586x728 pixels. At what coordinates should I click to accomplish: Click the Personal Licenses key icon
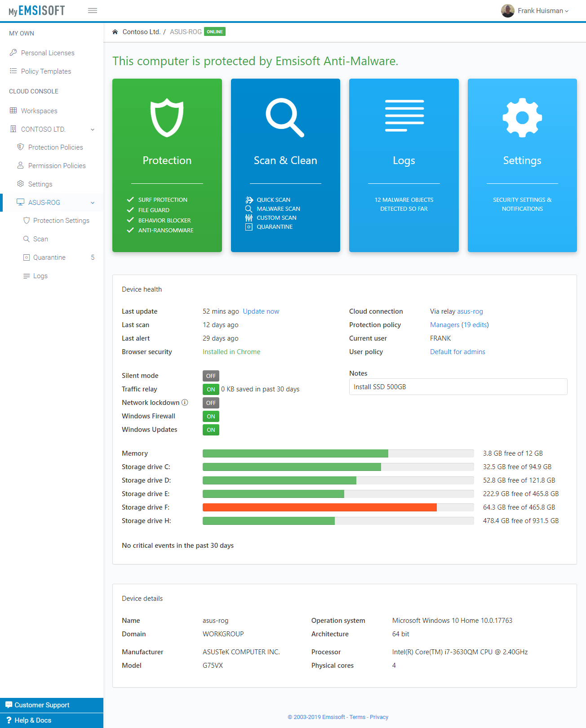(13, 53)
